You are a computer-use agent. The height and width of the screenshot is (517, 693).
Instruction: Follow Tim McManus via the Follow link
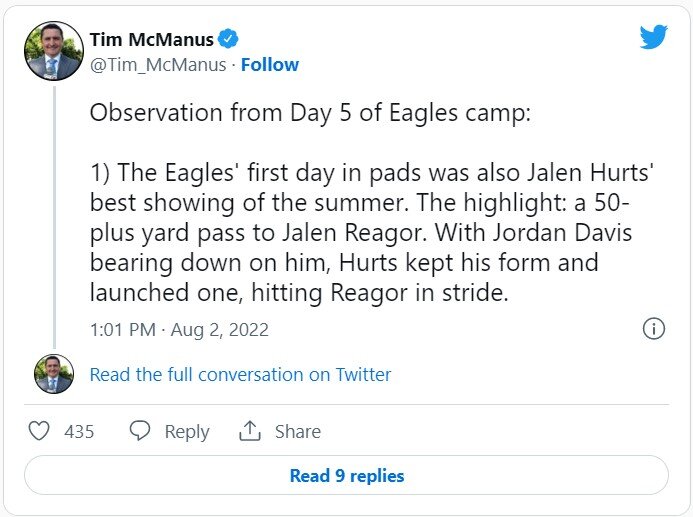pyautogui.click(x=270, y=65)
